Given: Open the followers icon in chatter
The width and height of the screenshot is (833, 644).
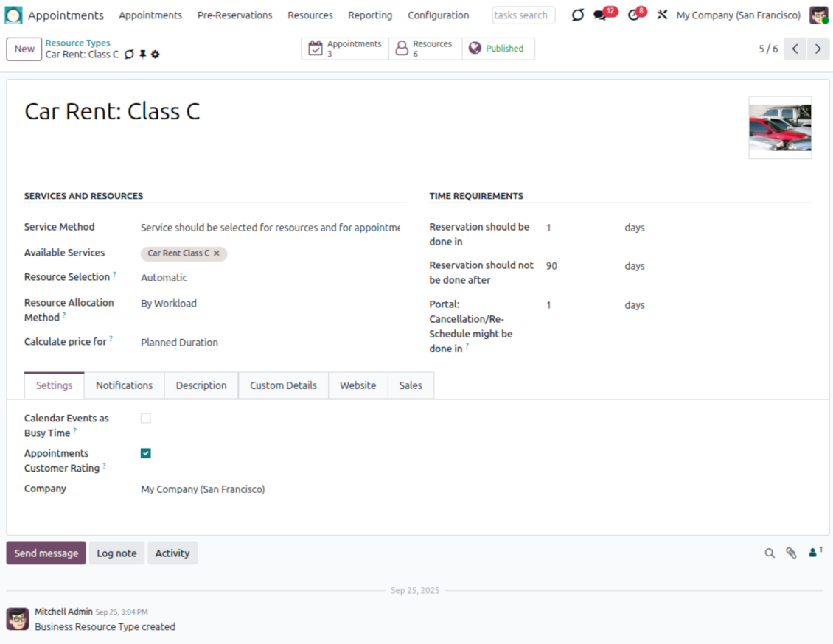Looking at the screenshot, I should tap(815, 552).
